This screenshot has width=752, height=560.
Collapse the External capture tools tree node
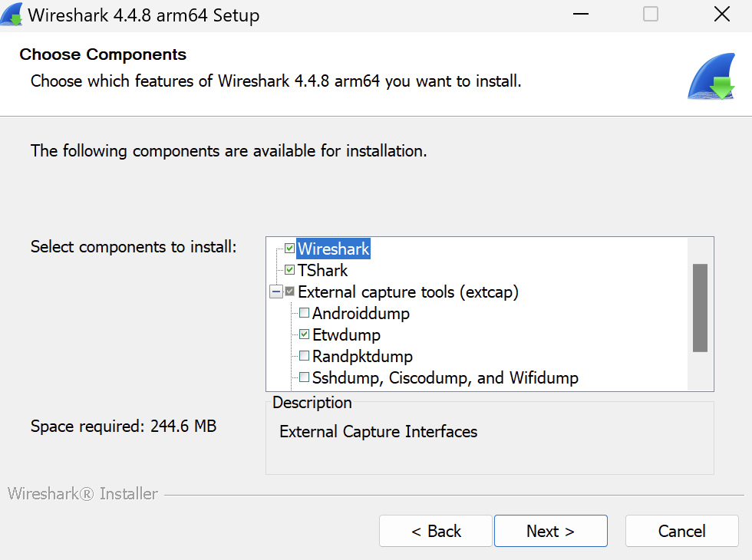point(275,292)
